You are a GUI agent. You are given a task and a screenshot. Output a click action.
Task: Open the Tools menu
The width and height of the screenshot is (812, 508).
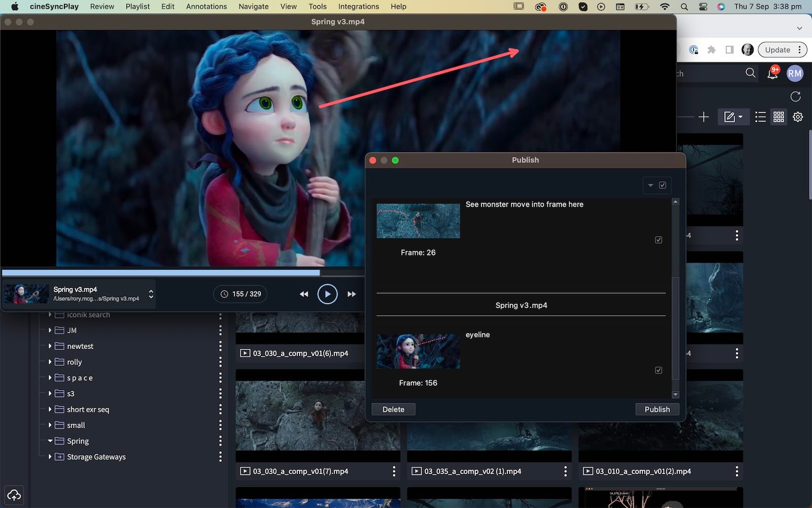[x=318, y=7]
